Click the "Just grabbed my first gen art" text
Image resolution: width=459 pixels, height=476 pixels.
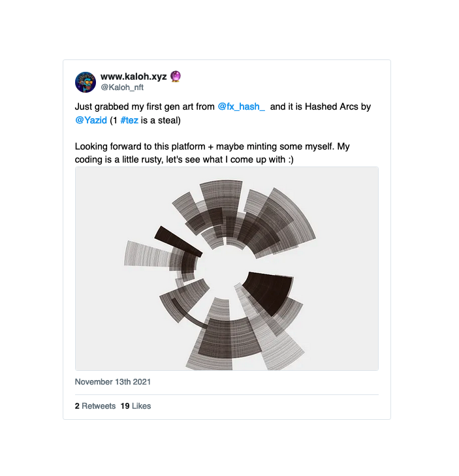(x=144, y=106)
